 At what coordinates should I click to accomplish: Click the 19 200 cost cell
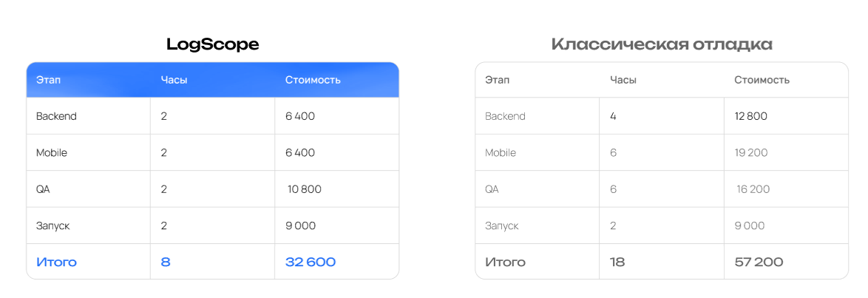751,152
